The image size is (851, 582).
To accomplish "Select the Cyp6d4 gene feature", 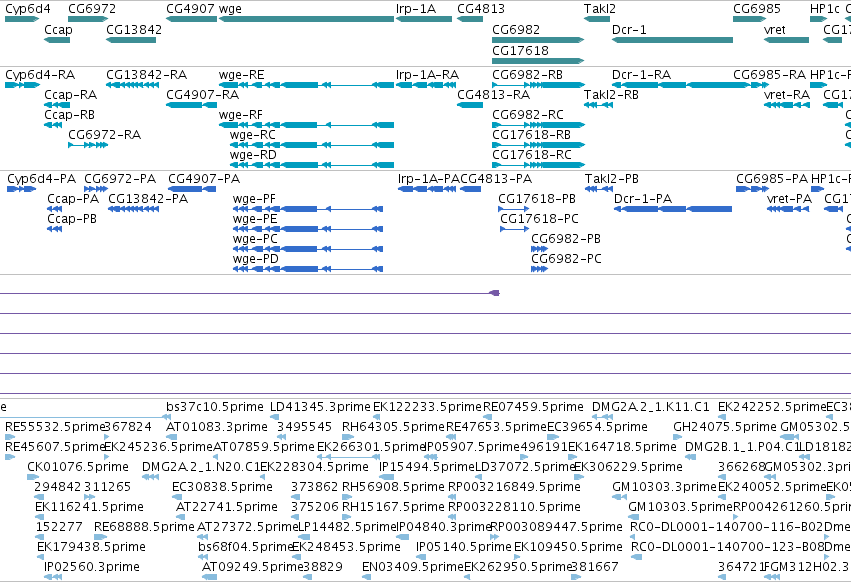I will click(22, 19).
